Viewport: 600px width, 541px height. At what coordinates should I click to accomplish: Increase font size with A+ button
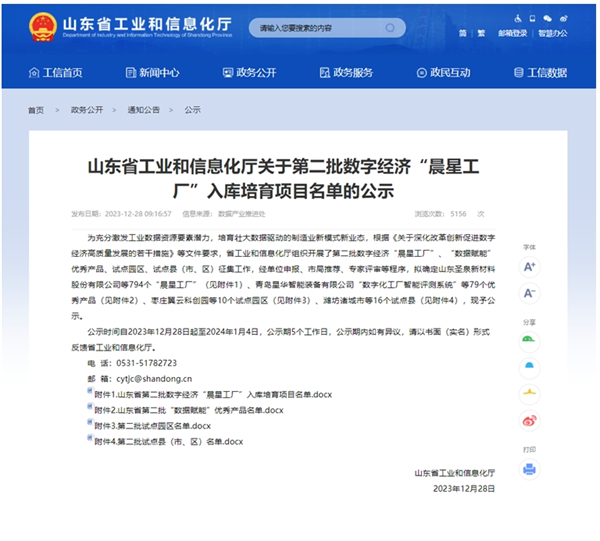tap(529, 267)
